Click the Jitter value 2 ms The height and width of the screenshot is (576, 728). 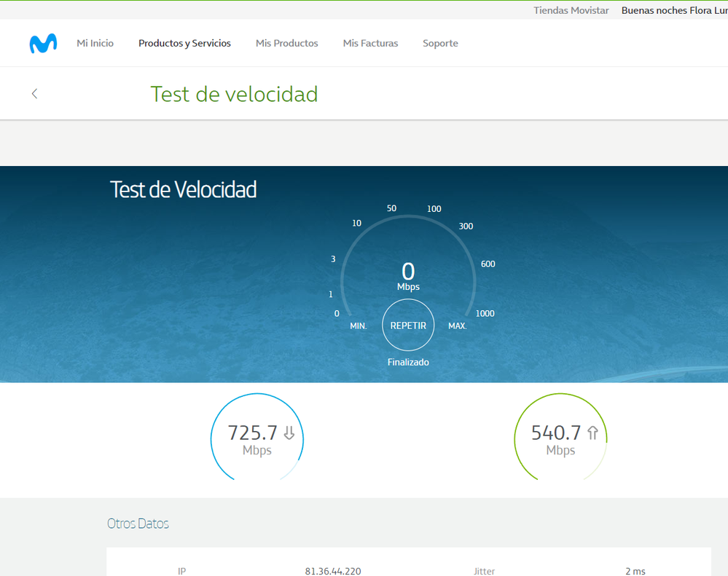[635, 571]
